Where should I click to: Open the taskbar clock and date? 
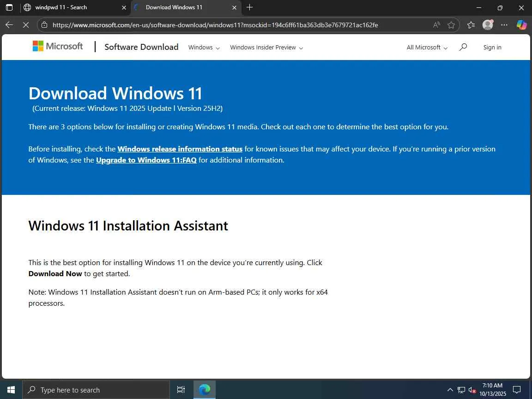tap(493, 389)
